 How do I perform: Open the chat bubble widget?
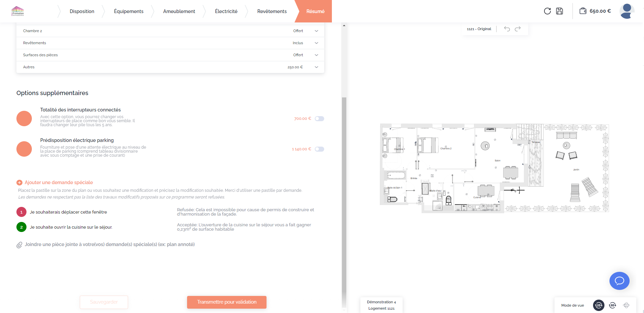[x=619, y=281]
